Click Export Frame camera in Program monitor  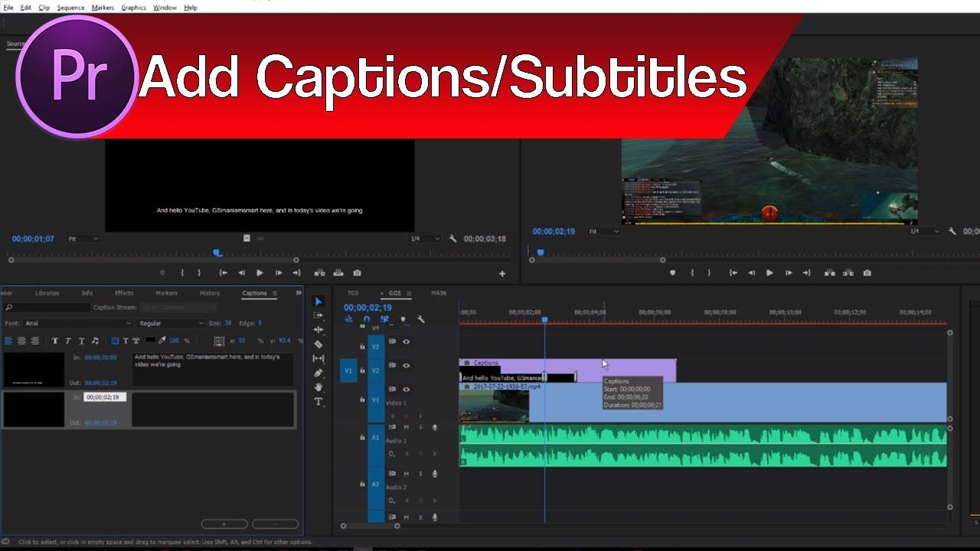(867, 272)
